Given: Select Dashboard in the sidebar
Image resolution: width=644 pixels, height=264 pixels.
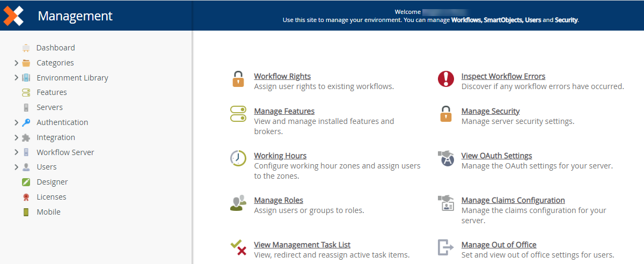Looking at the screenshot, I should coord(56,48).
